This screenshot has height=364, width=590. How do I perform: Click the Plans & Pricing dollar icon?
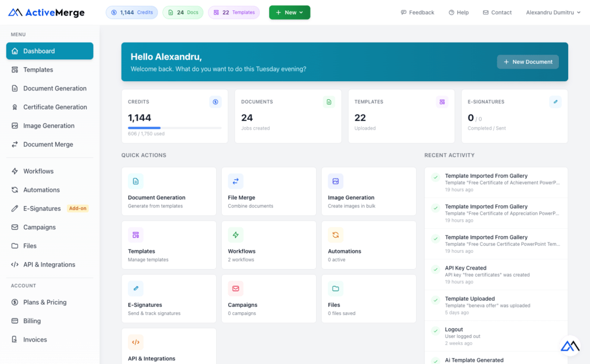(x=14, y=302)
